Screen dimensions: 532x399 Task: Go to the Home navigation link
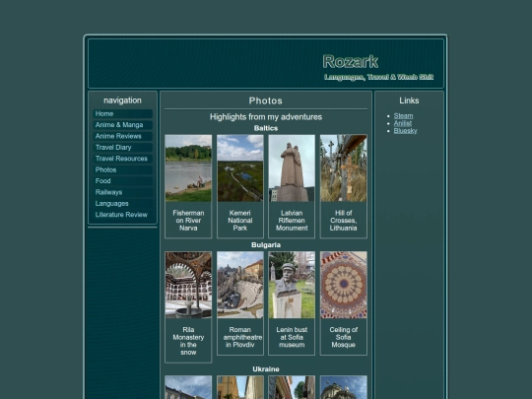pyautogui.click(x=122, y=113)
